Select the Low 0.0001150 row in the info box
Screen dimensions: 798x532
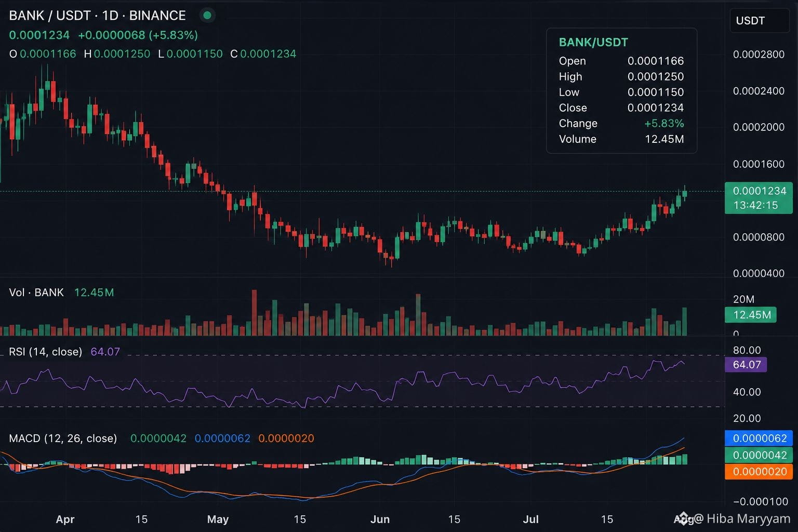point(621,92)
